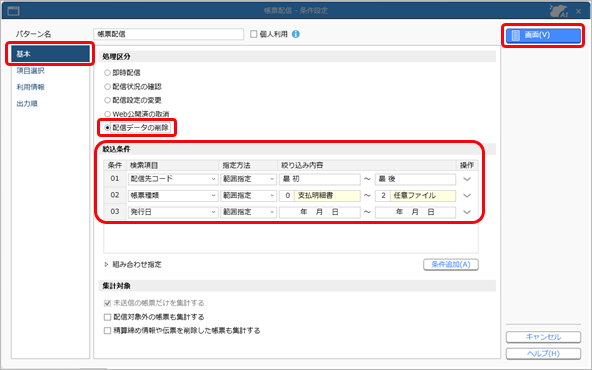Click the 画面(V) button
592x370 pixels.
pyautogui.click(x=543, y=35)
